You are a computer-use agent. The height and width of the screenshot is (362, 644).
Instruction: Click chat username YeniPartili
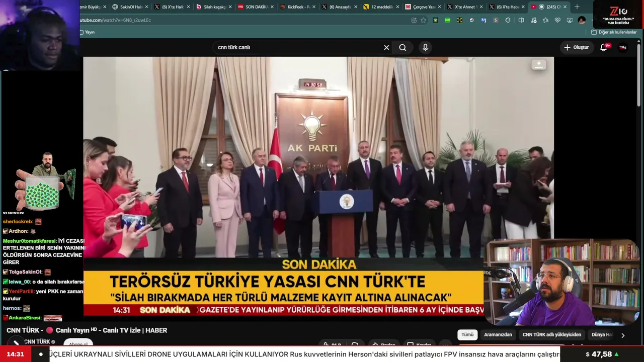(21, 292)
